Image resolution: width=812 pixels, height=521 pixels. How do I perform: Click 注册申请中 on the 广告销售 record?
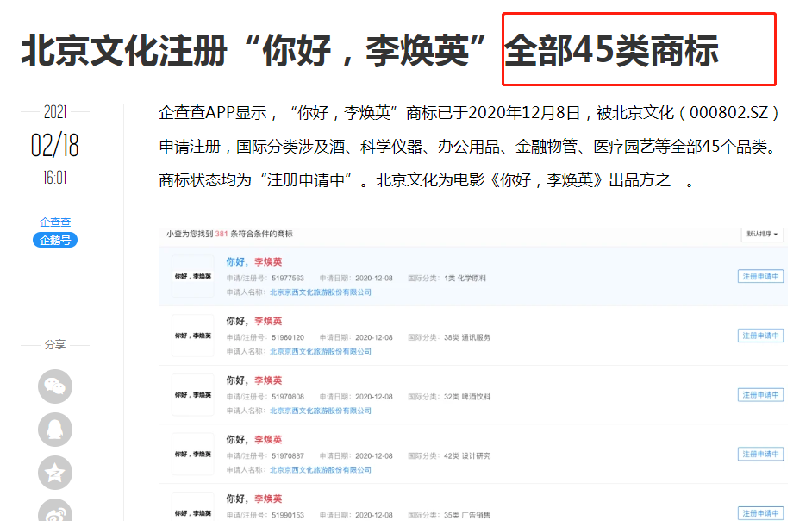(x=759, y=511)
